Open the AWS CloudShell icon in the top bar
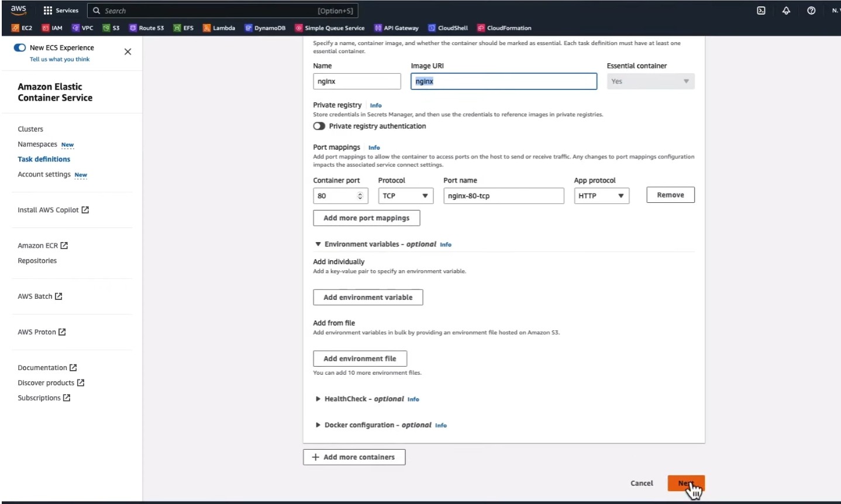Screen dimensions: 841x504 [761, 11]
